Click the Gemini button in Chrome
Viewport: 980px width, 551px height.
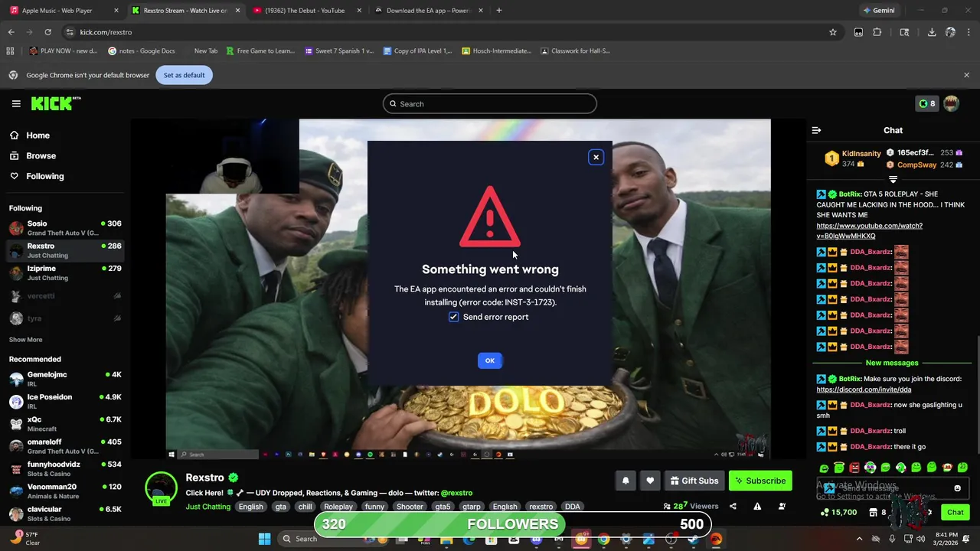[878, 11]
